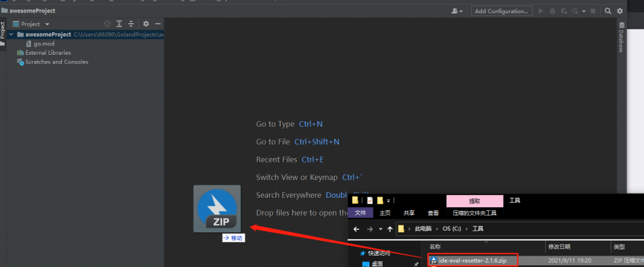Select ide-eval-resetter-2.1.6.zip file in Explorer
The image size is (644, 267).
473,261
